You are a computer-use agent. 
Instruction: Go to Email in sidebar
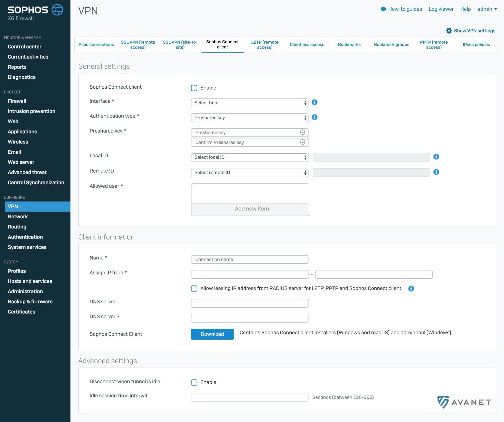tap(14, 152)
